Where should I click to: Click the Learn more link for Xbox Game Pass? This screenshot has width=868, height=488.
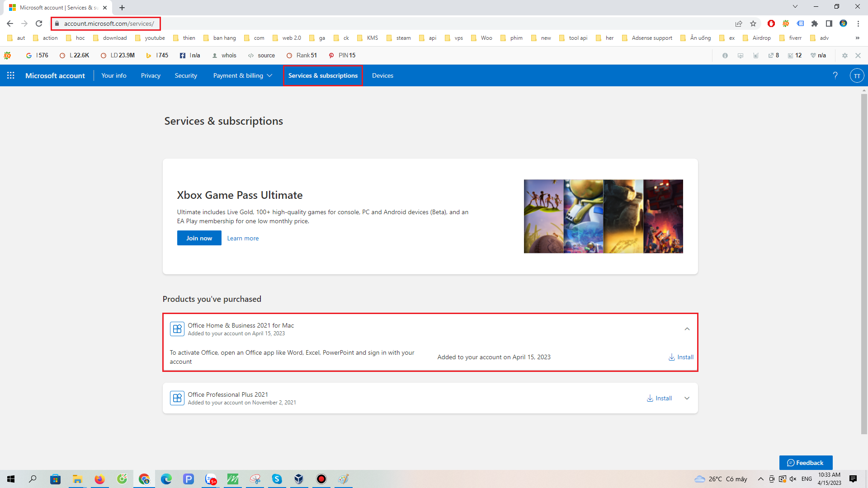point(243,238)
